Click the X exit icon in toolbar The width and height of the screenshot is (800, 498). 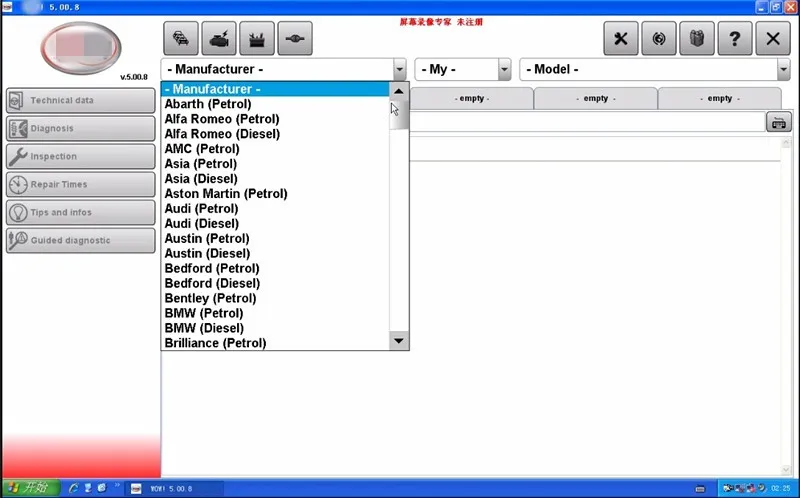773,38
